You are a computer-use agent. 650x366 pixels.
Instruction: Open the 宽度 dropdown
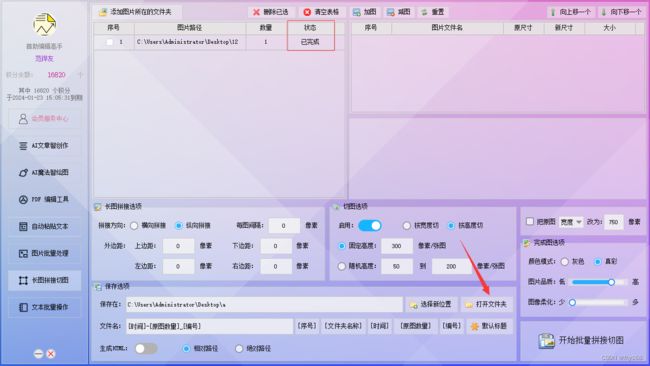[x=571, y=222]
